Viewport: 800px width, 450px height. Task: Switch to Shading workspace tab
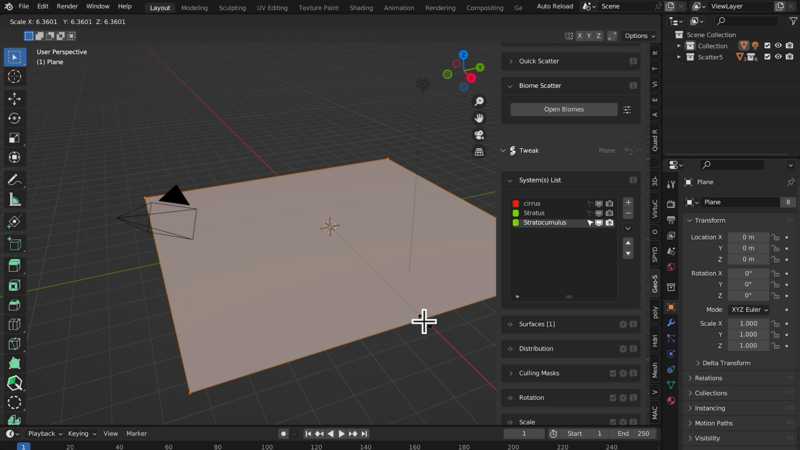[361, 8]
